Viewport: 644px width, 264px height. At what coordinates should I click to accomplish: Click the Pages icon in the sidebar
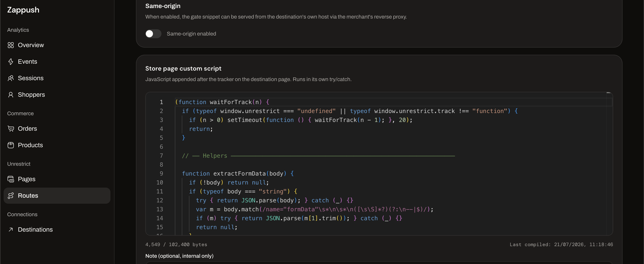point(11,179)
